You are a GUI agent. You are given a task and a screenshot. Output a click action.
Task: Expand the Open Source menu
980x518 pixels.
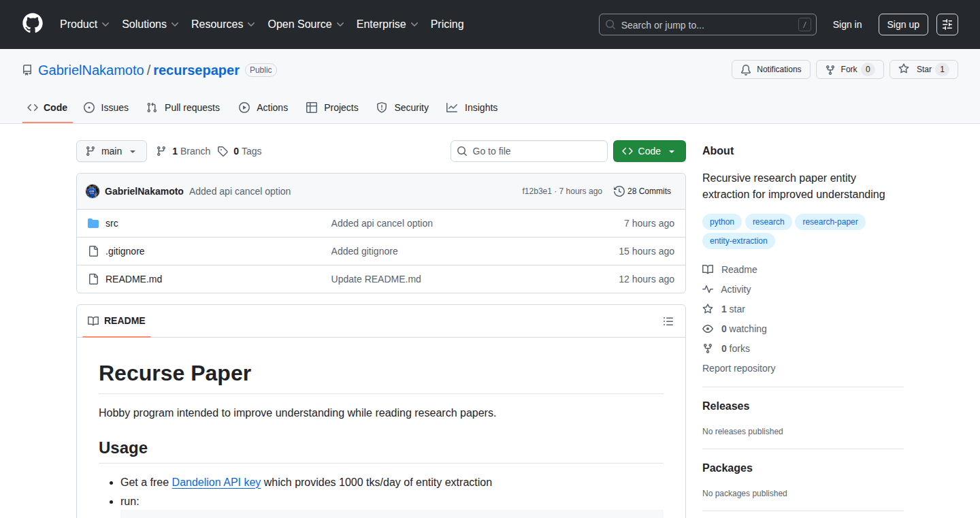tap(306, 24)
